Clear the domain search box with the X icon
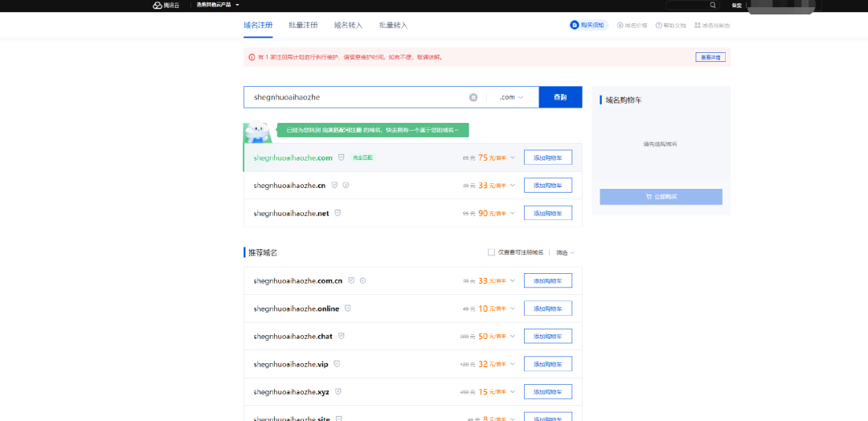The height and width of the screenshot is (421, 868). click(x=473, y=97)
